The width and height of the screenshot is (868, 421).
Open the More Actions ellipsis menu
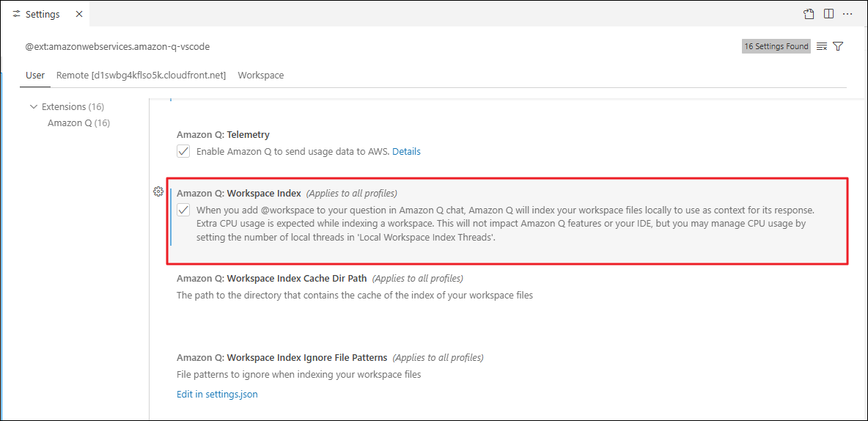(848, 14)
